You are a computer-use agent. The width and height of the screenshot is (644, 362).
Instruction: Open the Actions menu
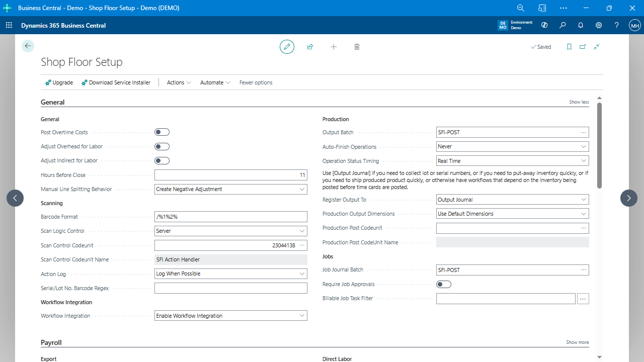tap(179, 82)
